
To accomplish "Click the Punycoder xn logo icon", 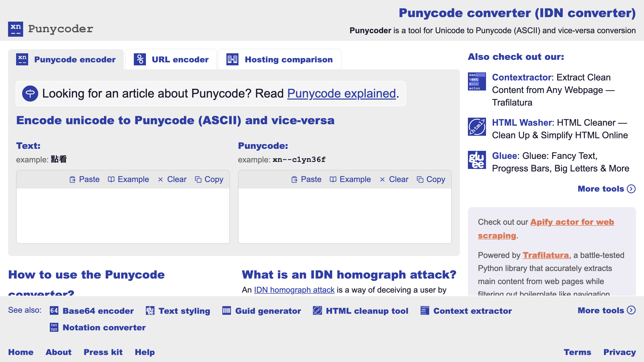I will click(x=16, y=29).
